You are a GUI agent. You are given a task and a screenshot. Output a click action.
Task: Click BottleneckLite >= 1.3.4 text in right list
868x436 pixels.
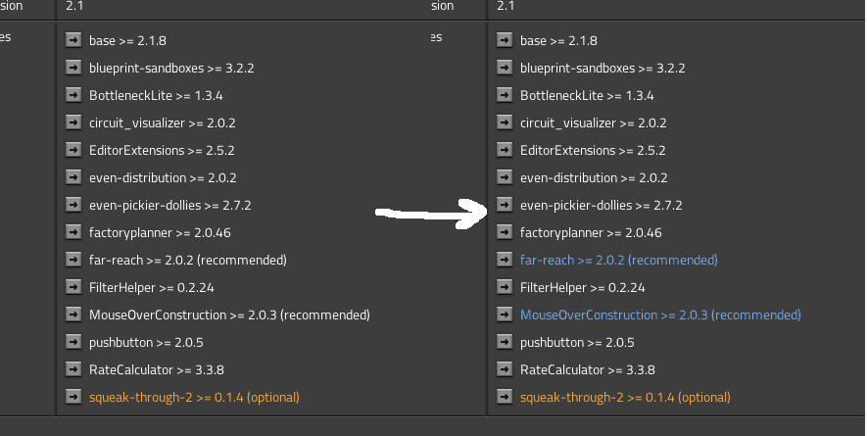587,95
